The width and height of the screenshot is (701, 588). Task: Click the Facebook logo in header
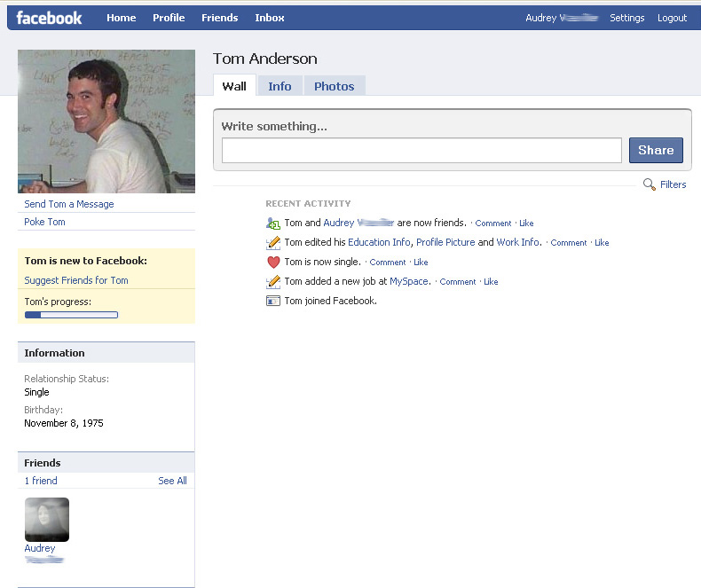pyautogui.click(x=49, y=18)
